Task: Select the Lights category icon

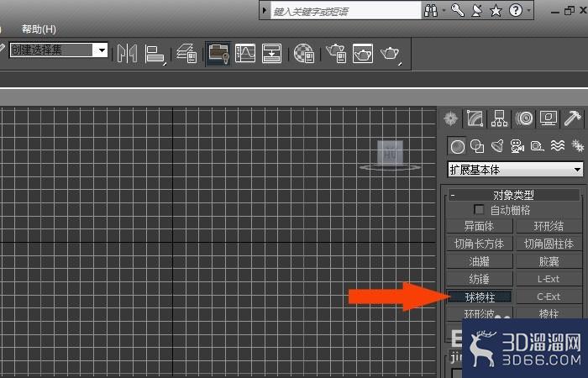Action: click(497, 145)
